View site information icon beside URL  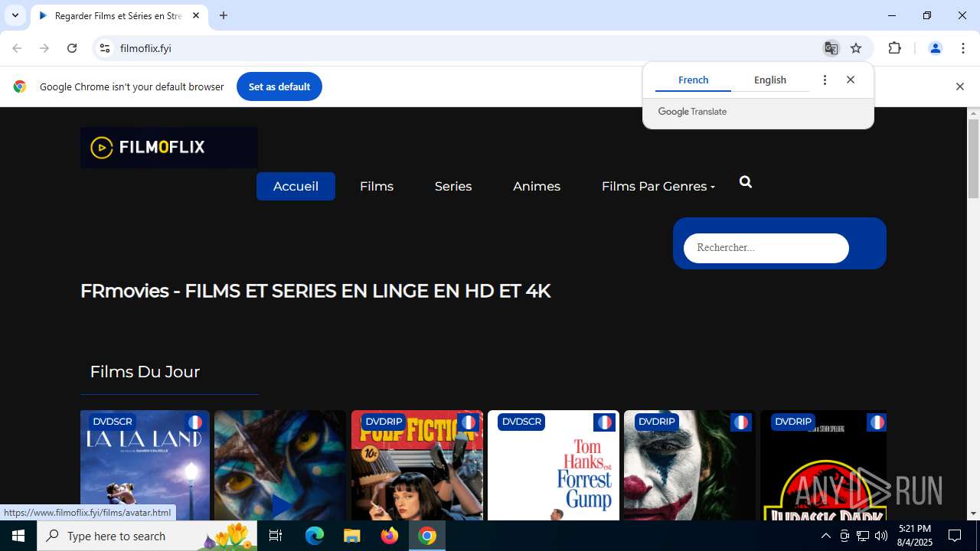105,48
